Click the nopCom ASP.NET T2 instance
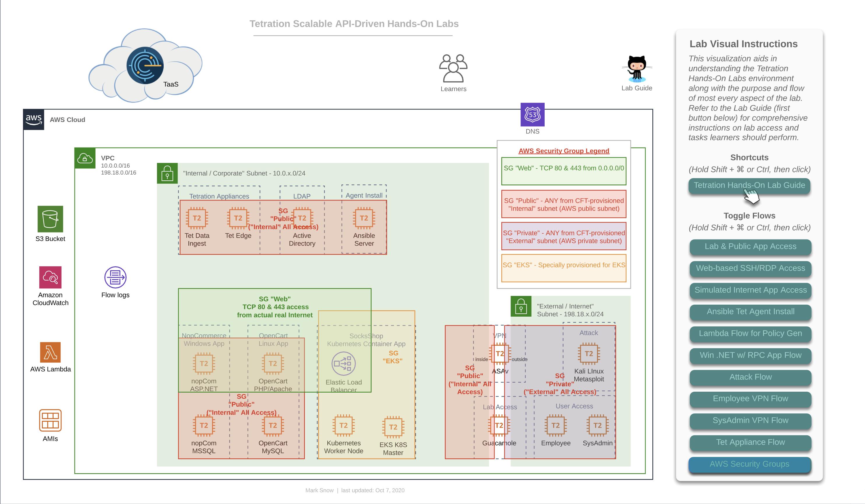This screenshot has width=865, height=504. (x=204, y=363)
